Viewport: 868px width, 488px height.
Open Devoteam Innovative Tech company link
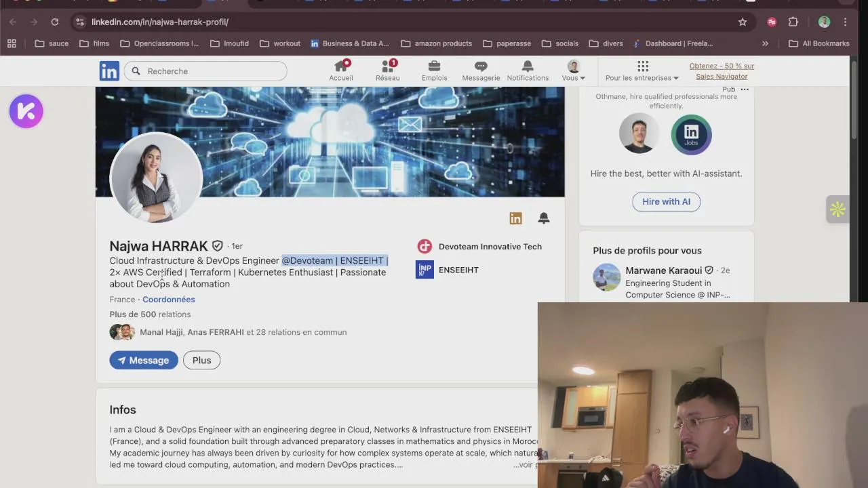(x=479, y=247)
